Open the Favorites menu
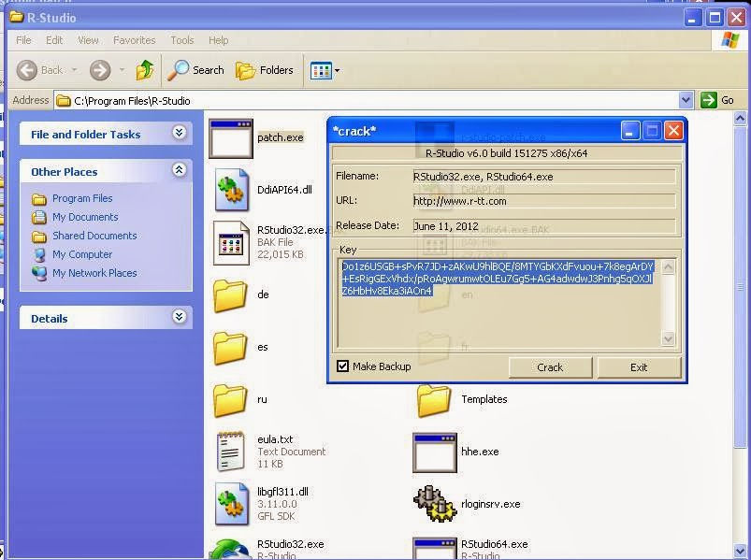The image size is (751, 560). click(x=134, y=40)
